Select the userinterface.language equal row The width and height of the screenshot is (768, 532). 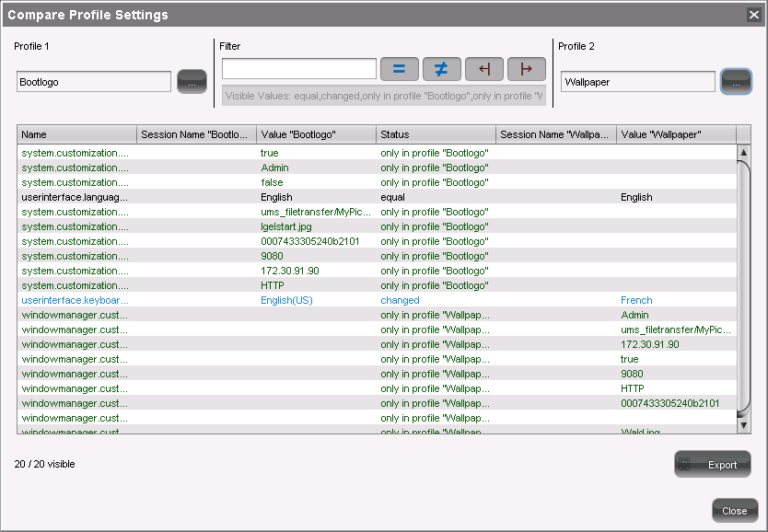(x=368, y=197)
